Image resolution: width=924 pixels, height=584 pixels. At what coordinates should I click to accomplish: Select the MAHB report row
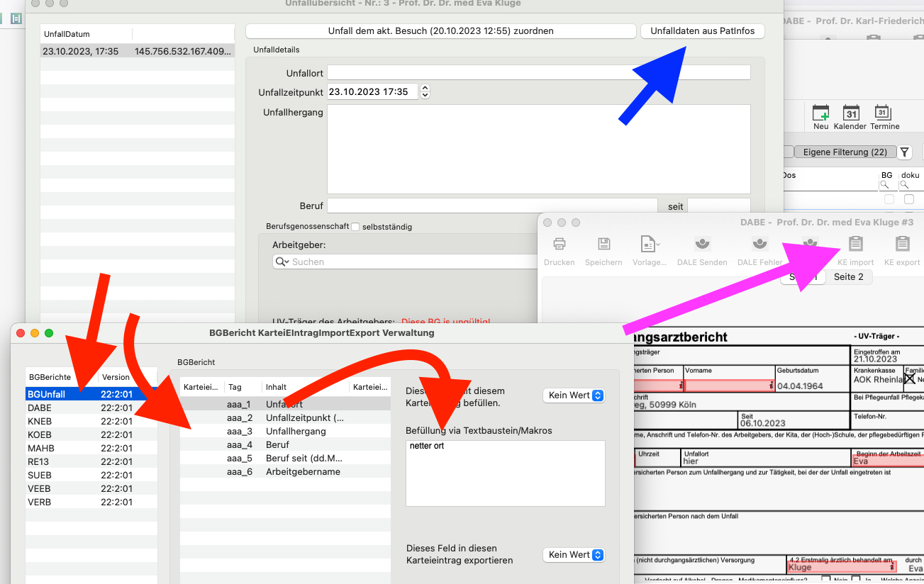[x=91, y=448]
